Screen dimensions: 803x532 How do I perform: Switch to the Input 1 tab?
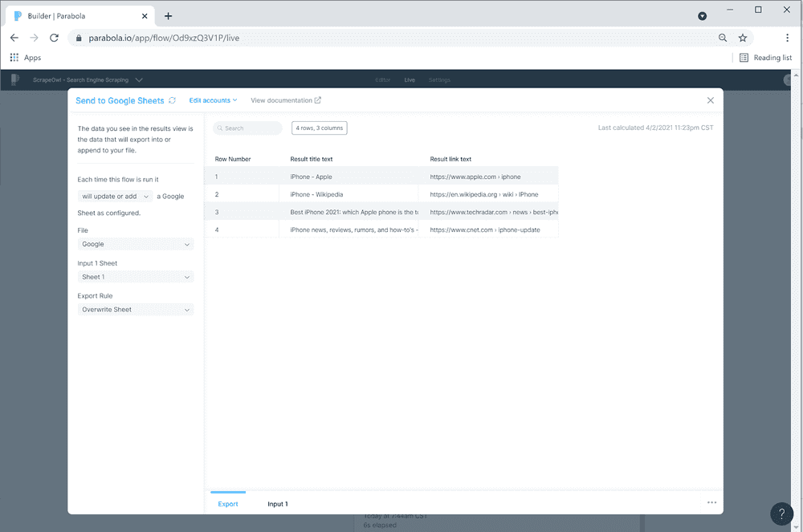pyautogui.click(x=278, y=504)
